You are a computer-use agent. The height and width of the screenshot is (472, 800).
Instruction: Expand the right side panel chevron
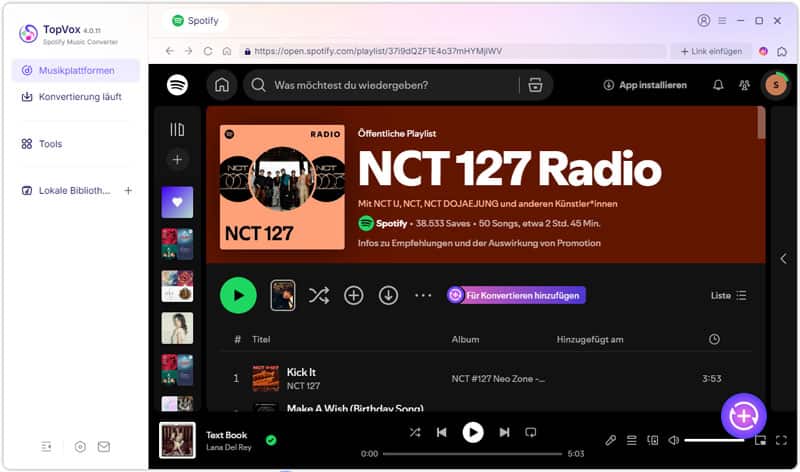tap(784, 259)
